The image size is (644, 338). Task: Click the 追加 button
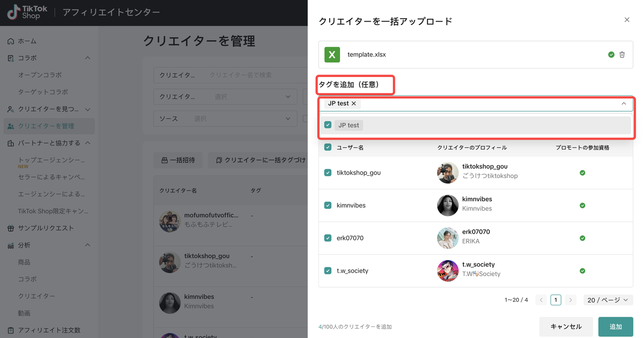click(615, 327)
